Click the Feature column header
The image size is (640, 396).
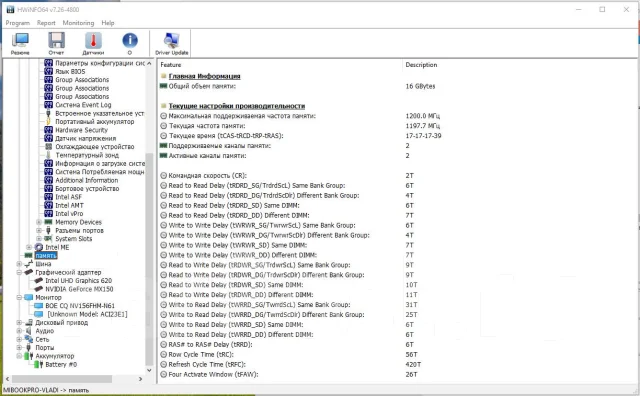pyautogui.click(x=171, y=65)
